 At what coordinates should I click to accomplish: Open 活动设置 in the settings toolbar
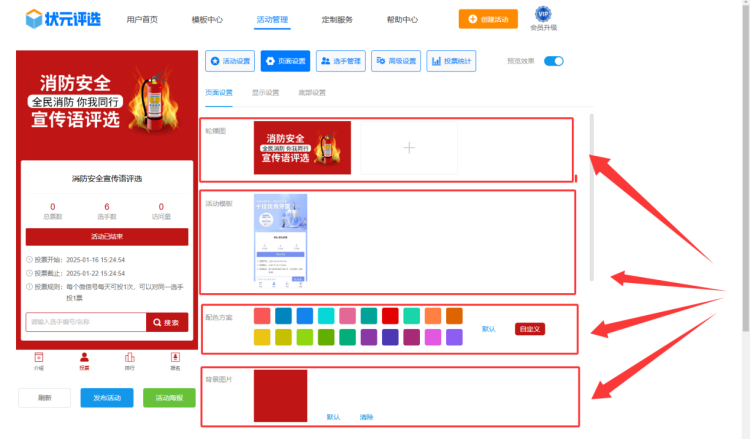coord(229,61)
